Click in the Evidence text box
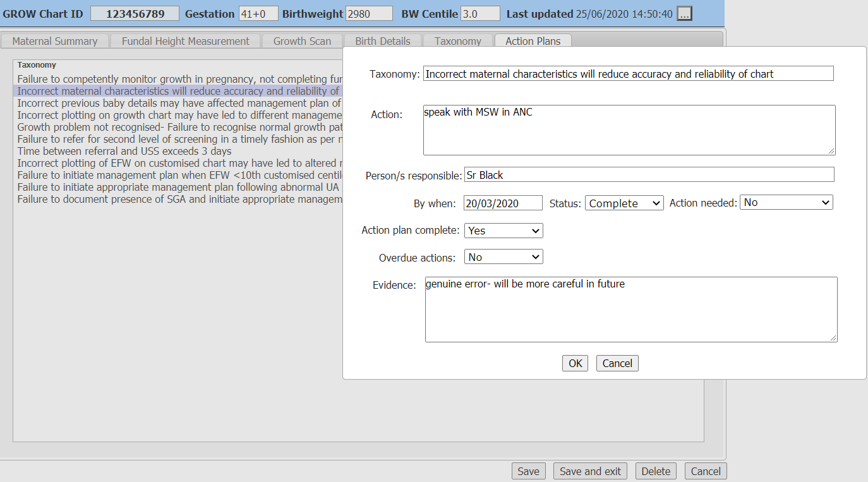868x482 pixels. pos(630,310)
